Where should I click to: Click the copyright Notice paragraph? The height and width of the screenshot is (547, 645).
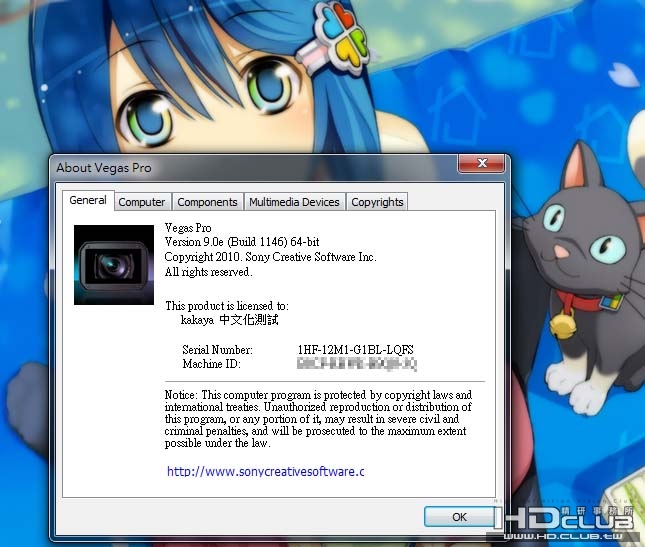318,419
